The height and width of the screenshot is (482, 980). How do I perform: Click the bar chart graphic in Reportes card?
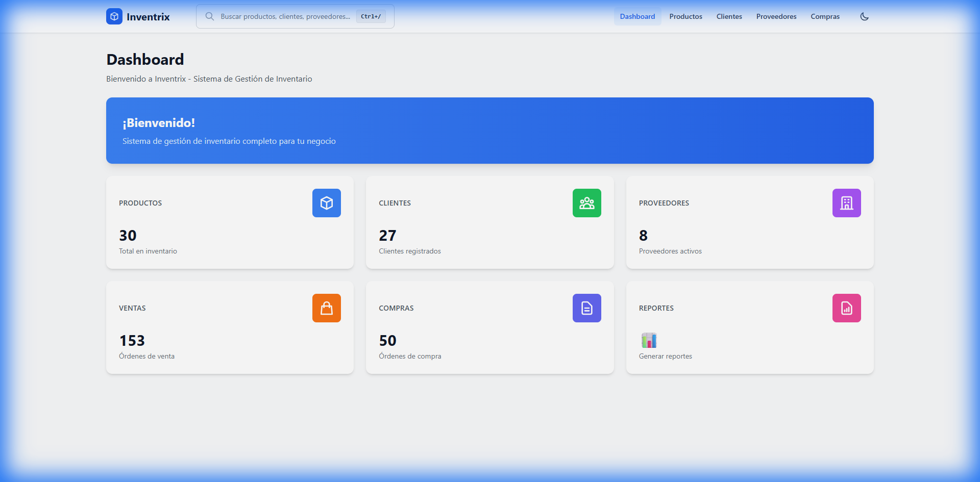[x=649, y=340]
